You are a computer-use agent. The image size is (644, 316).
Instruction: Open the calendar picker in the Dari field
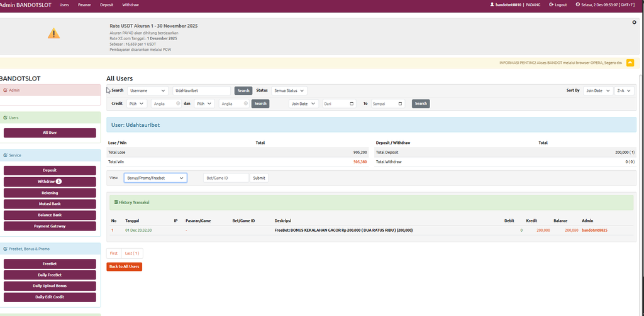point(352,104)
